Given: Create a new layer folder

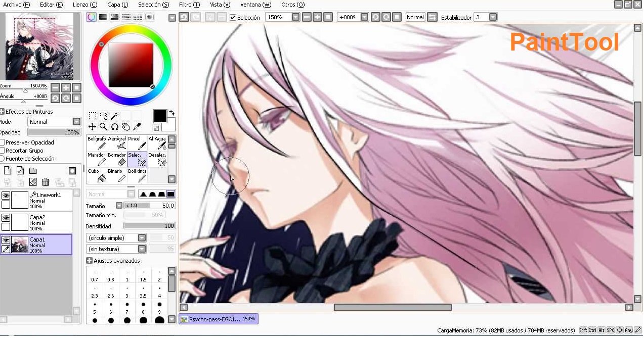Looking at the screenshot, I should pyautogui.click(x=33, y=171).
